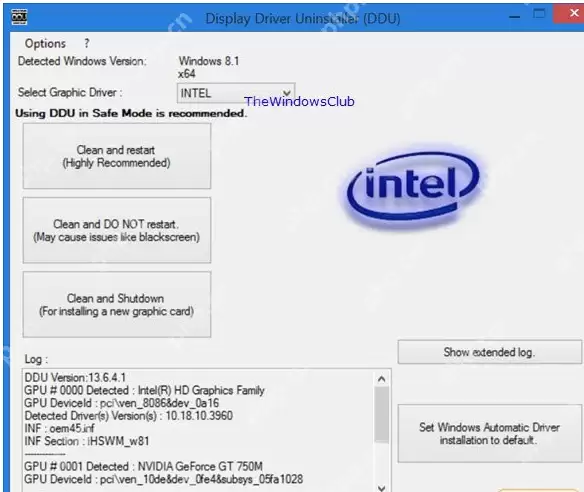Click the 'Log :' label
584x492 pixels.
pyautogui.click(x=36, y=359)
